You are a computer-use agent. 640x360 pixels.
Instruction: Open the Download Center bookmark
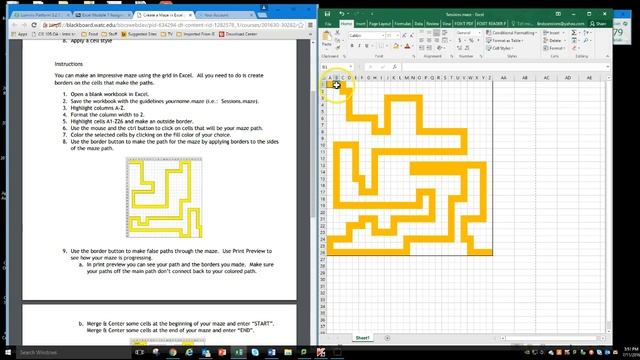point(238,34)
